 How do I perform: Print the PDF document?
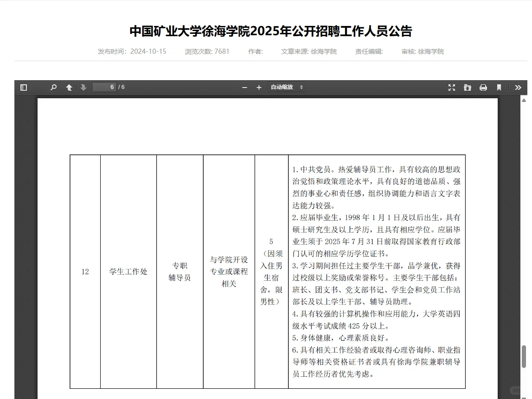click(x=483, y=88)
